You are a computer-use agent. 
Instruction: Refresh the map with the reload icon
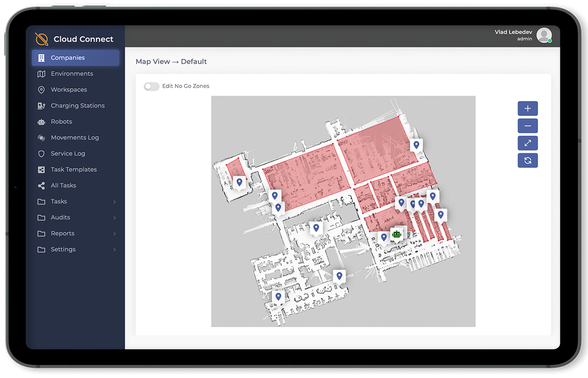tap(528, 161)
